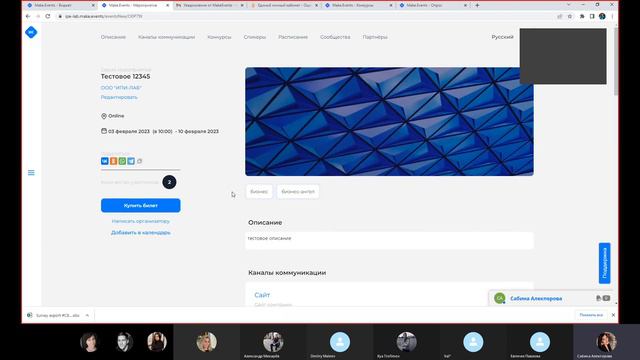The height and width of the screenshot is (360, 640).
Task: Copy event link icon next to share icons
Action: (x=140, y=161)
